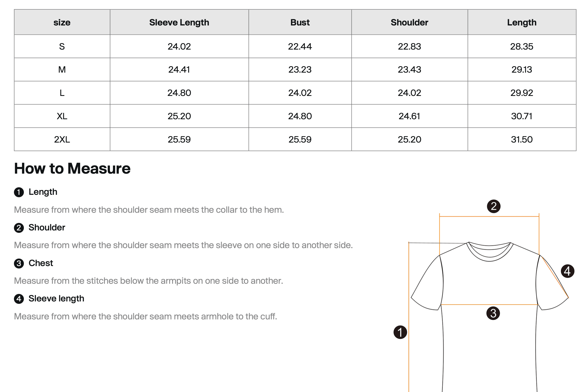584x392 pixels.
Task: Click the 31.50 length value for 2XL
Action: coord(522,139)
